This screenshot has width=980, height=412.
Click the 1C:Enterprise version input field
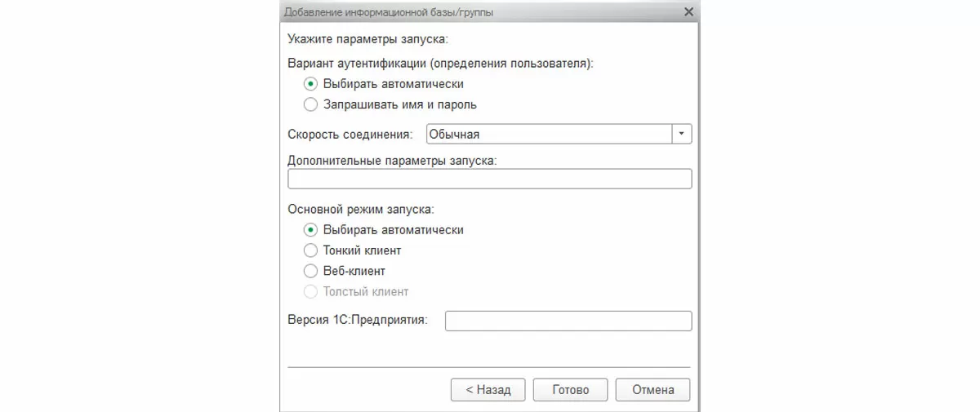pyautogui.click(x=568, y=321)
